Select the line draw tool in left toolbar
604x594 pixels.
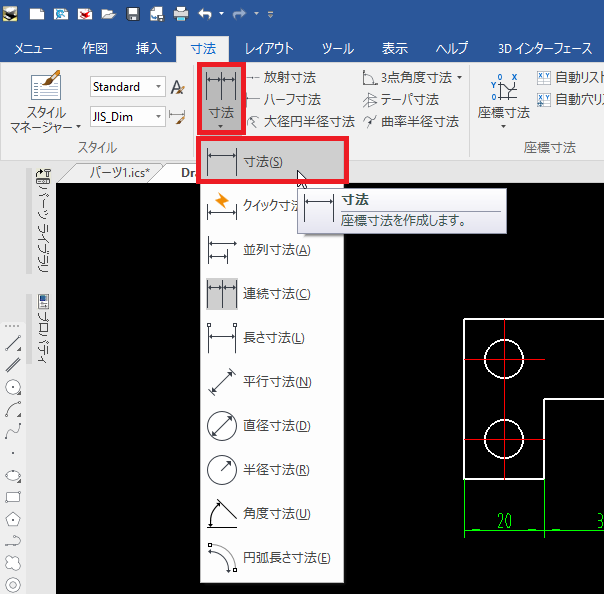14,343
